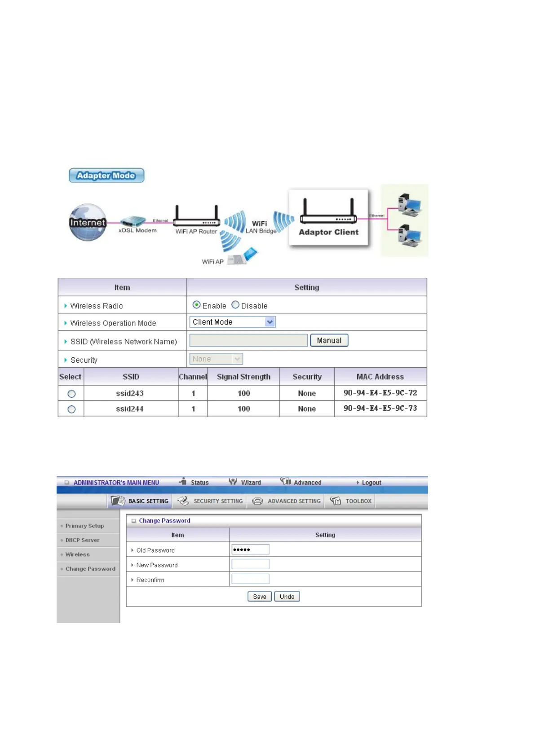
Task: Open the Client Mode operation dropdown
Action: pyautogui.click(x=232, y=322)
